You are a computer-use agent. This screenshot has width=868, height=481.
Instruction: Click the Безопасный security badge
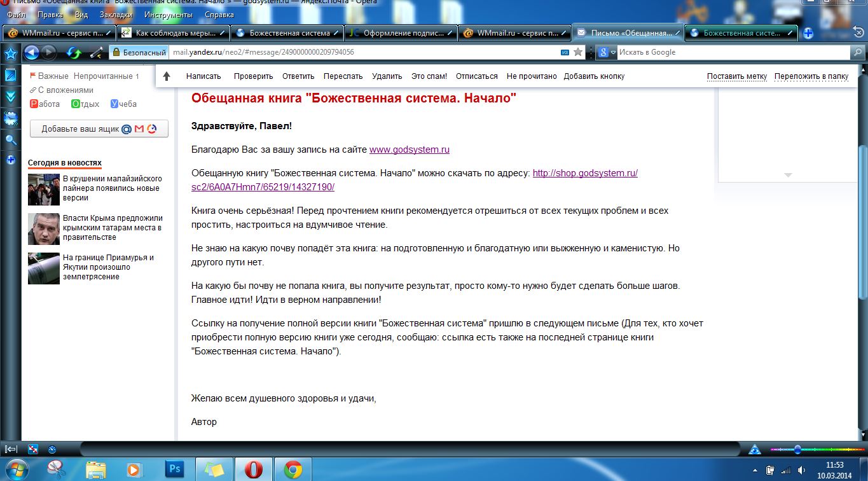[x=138, y=52]
